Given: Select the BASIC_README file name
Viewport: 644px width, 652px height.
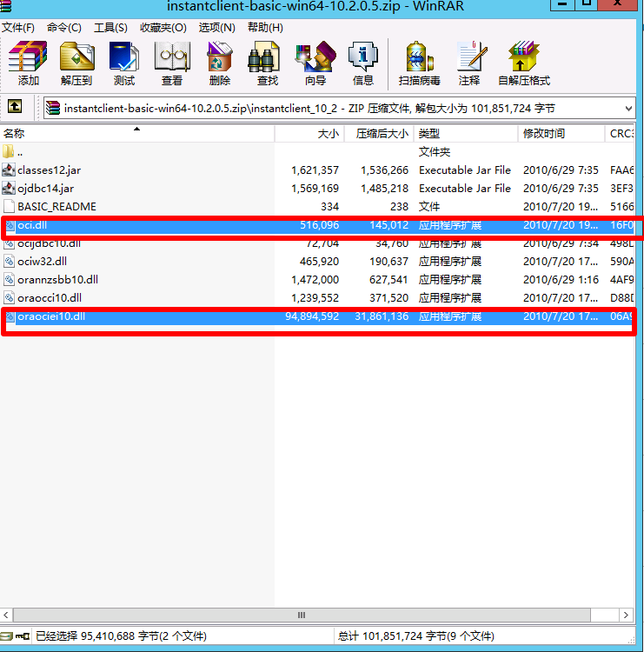Looking at the screenshot, I should (57, 207).
